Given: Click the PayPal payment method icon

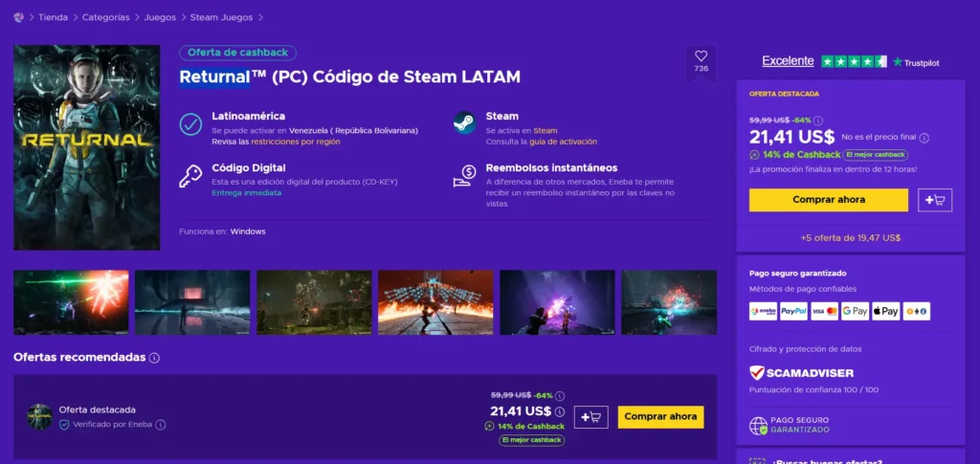Looking at the screenshot, I should (x=793, y=311).
